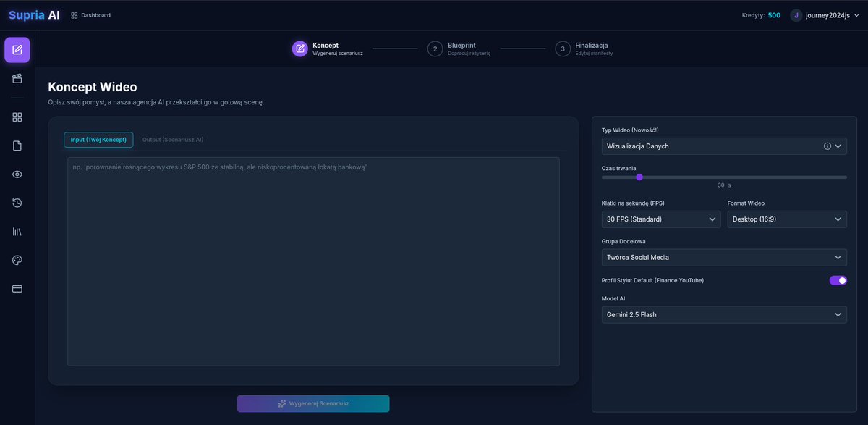The height and width of the screenshot is (425, 868).
Task: Toggle the Profil Stylu Default switch
Action: click(x=838, y=280)
